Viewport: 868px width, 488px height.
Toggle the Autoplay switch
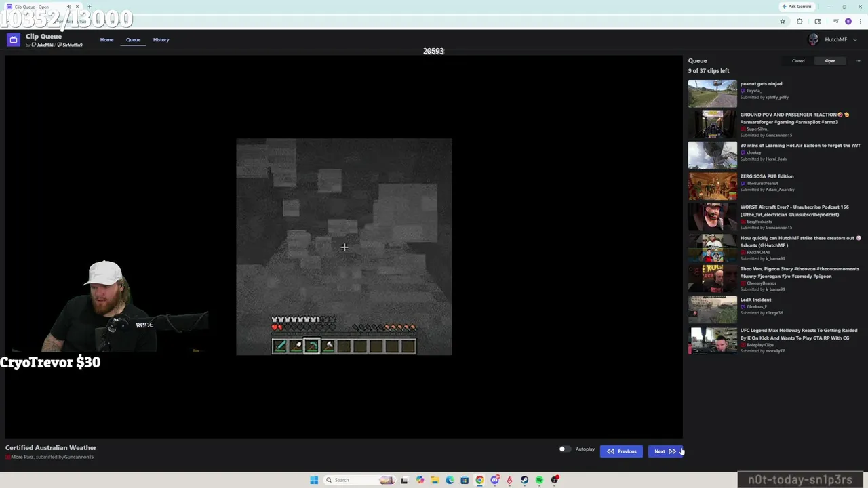coord(564,449)
